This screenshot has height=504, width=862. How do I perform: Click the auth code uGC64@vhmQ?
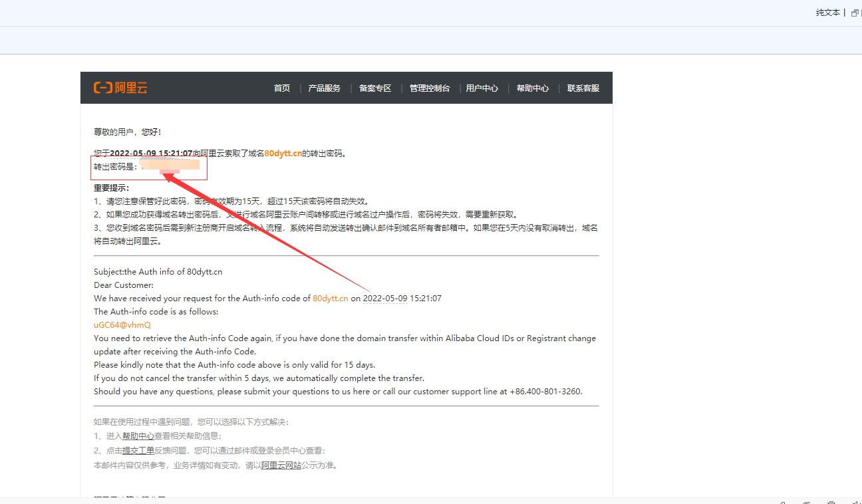(122, 325)
